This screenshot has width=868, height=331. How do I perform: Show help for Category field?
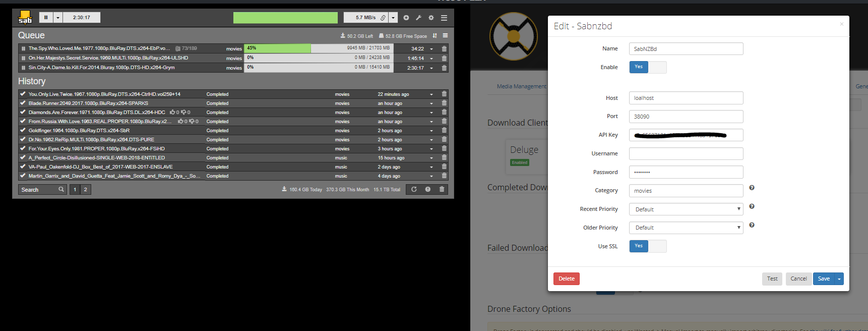click(752, 188)
